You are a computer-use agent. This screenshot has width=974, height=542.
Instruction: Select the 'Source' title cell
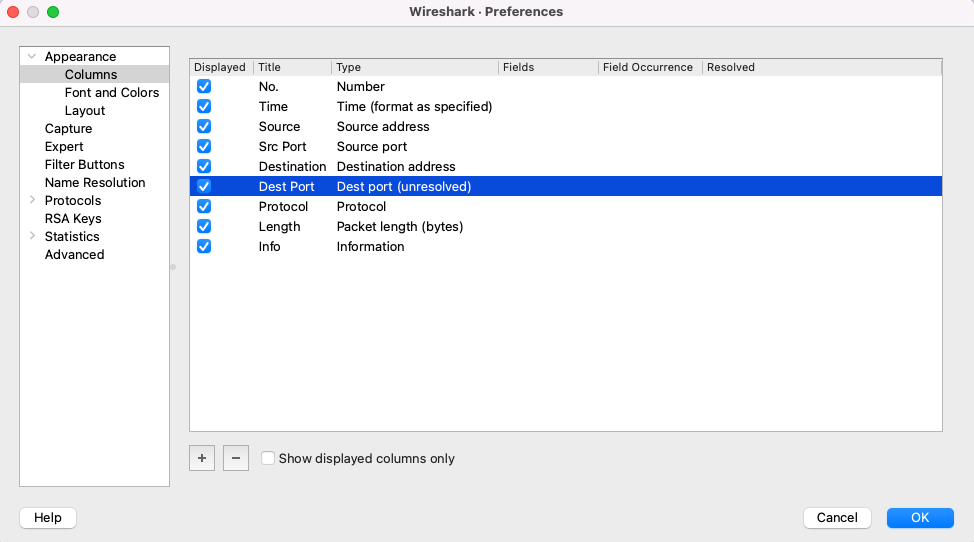[280, 126]
